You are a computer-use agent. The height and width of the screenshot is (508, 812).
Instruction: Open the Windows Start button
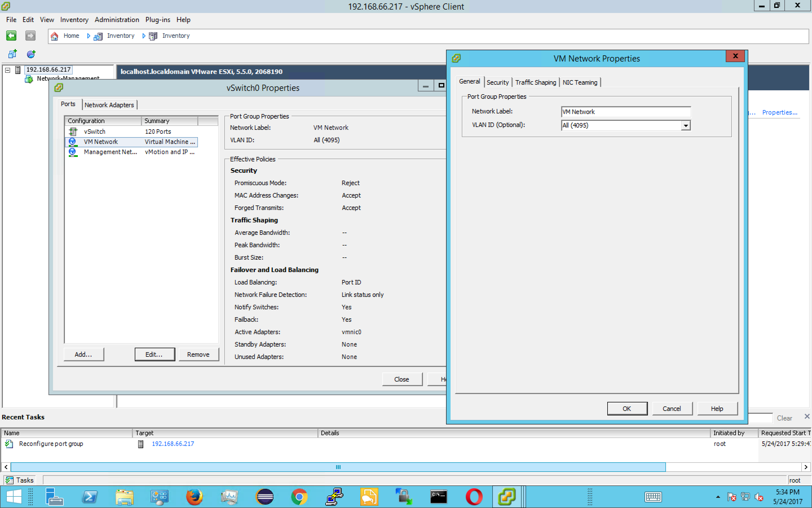14,497
